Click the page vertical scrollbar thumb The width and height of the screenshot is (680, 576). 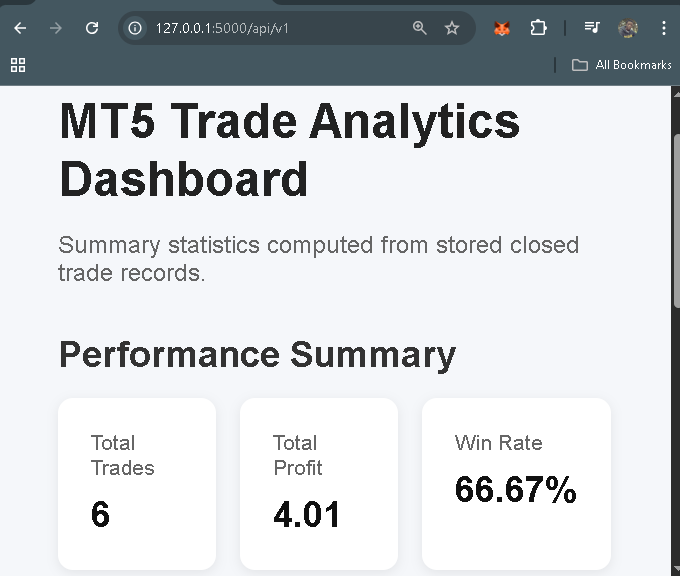click(x=677, y=221)
